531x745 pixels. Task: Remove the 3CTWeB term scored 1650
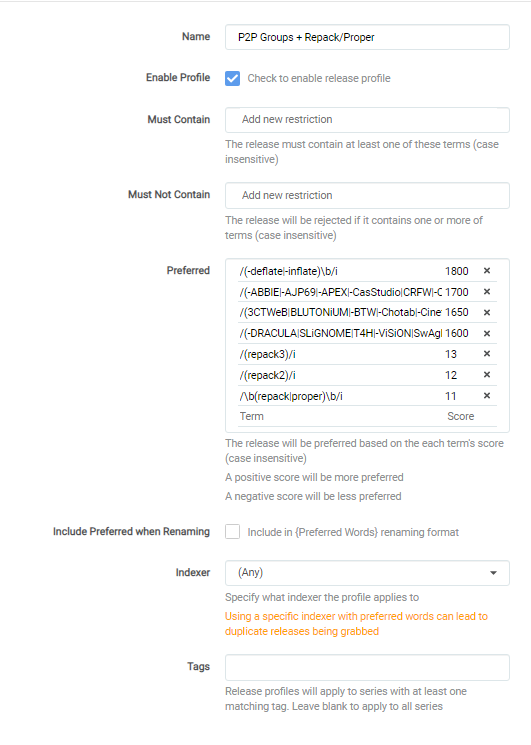[x=487, y=312]
